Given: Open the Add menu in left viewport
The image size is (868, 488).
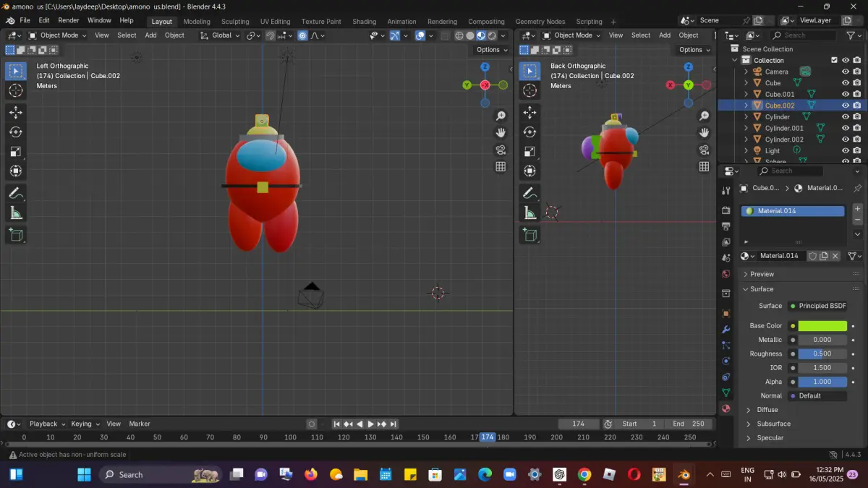Looking at the screenshot, I should point(150,35).
